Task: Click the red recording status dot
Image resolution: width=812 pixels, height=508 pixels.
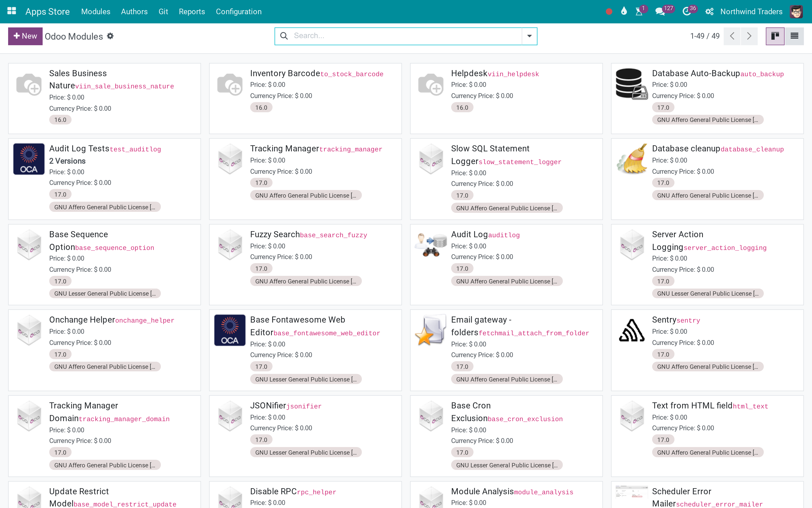Action: click(609, 12)
